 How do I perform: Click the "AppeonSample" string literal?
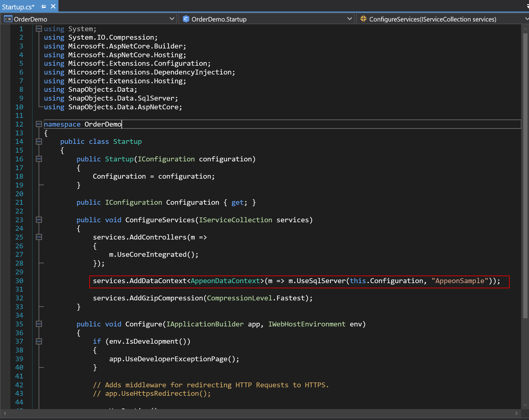coord(460,281)
